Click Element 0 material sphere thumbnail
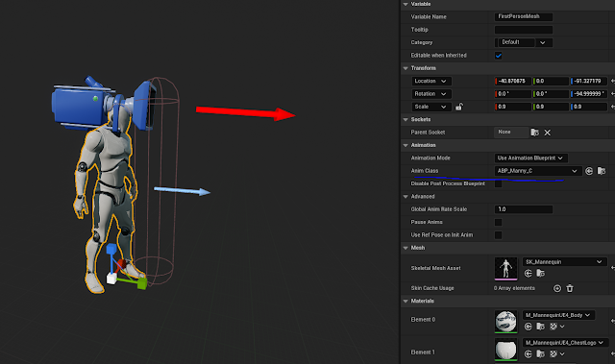Viewport: 615px width, 364px height. (506, 322)
